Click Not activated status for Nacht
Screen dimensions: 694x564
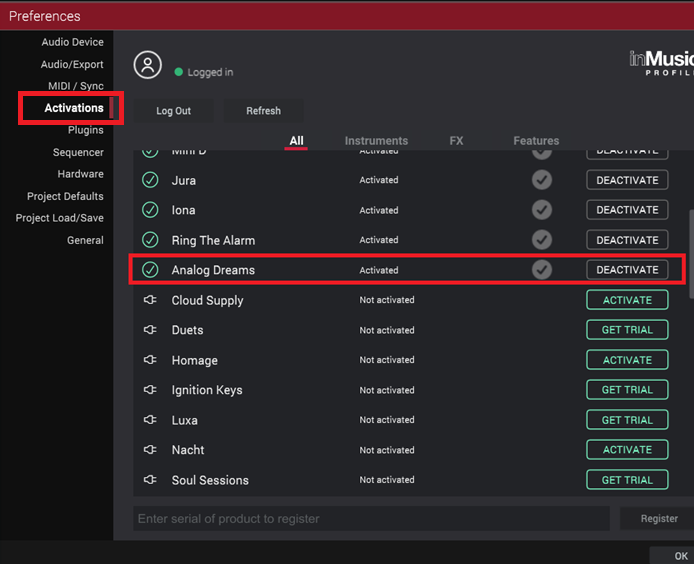[x=387, y=450]
